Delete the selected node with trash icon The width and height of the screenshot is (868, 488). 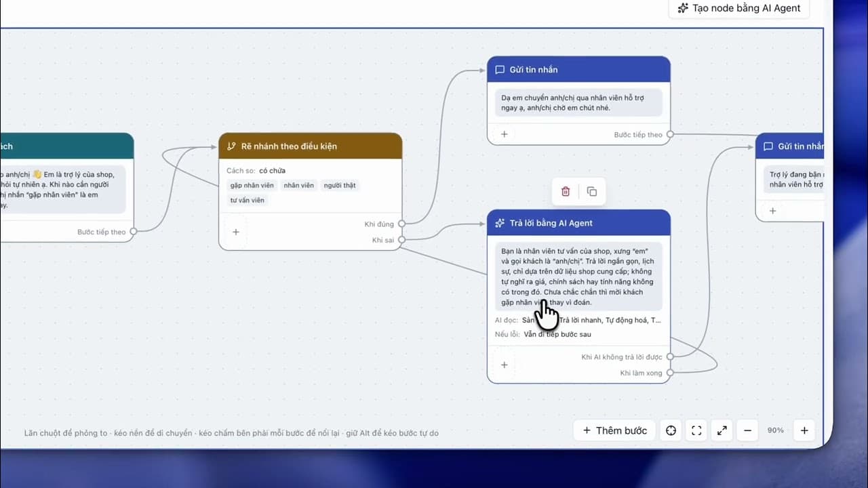[566, 192]
